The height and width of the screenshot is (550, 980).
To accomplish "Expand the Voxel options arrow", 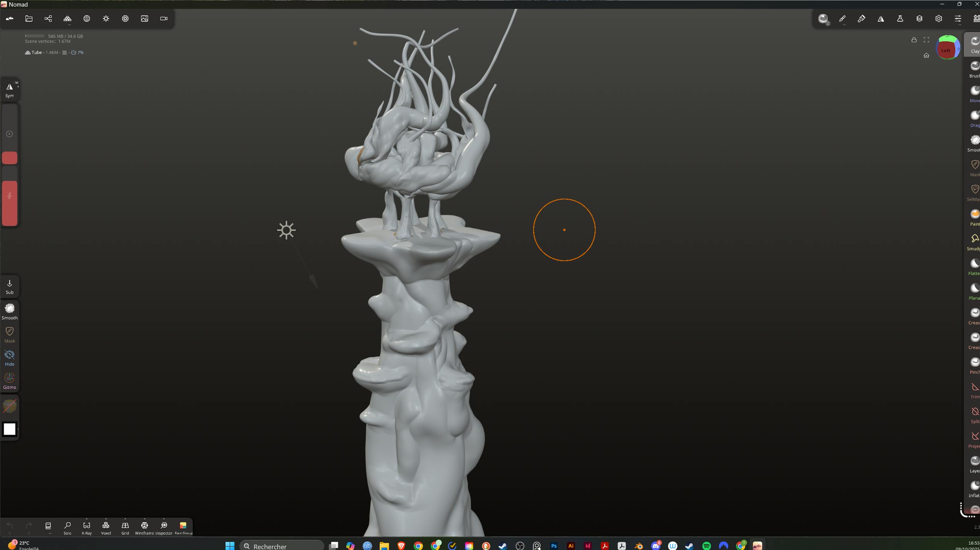I will click(106, 519).
